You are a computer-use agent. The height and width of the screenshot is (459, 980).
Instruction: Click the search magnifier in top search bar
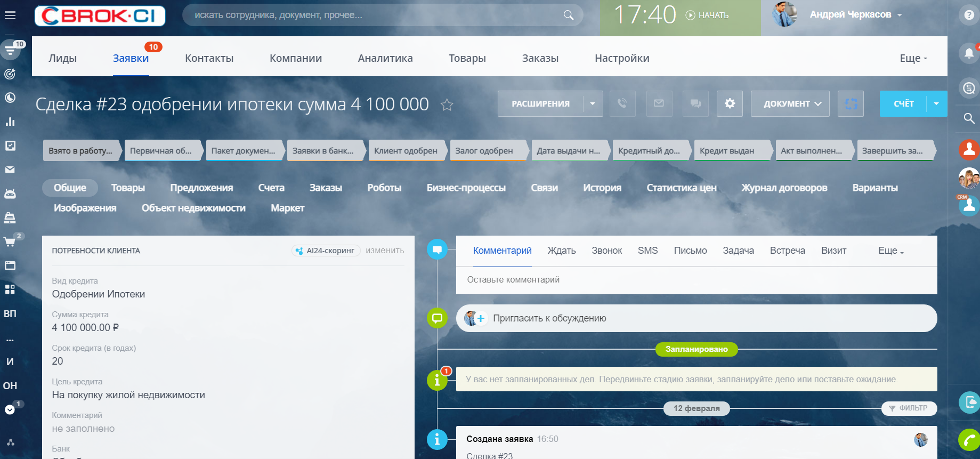(x=569, y=15)
